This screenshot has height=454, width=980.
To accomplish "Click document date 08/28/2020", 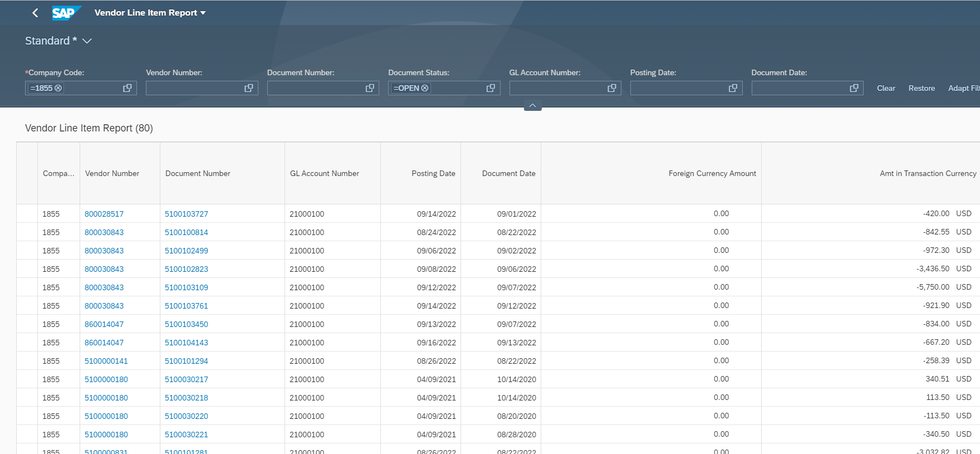I will 517,435.
